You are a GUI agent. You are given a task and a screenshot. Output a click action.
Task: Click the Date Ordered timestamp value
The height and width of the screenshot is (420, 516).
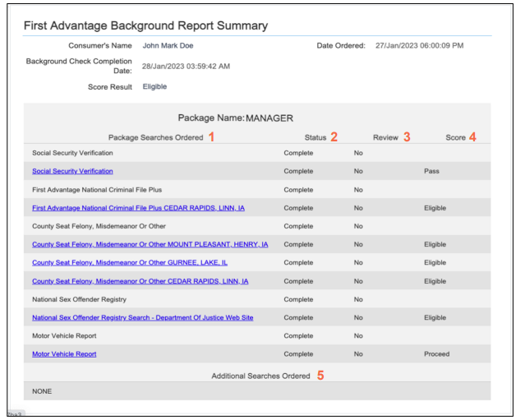click(x=419, y=46)
